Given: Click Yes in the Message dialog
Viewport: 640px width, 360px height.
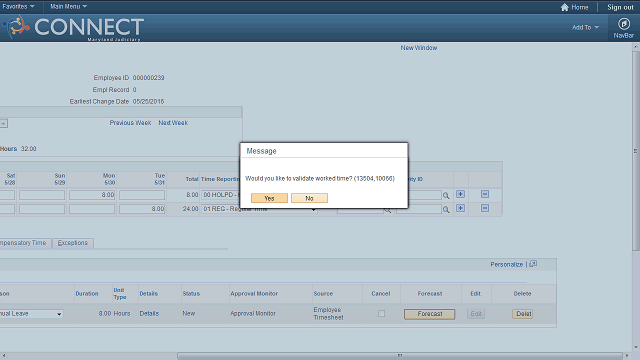Looking at the screenshot, I should [269, 198].
